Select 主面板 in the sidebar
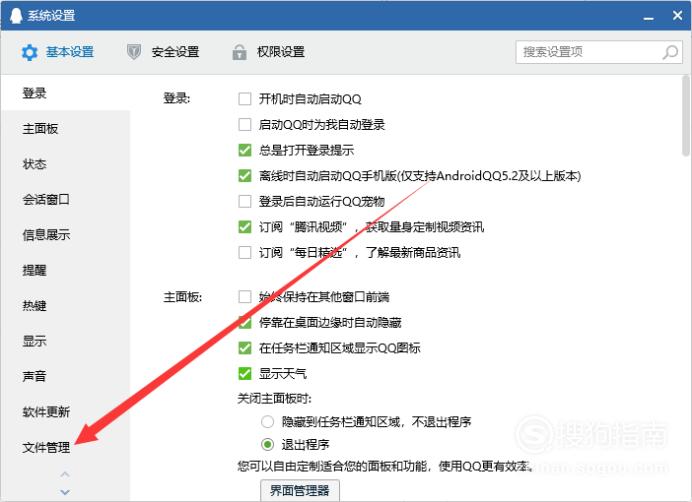692x502 pixels. [x=66, y=128]
